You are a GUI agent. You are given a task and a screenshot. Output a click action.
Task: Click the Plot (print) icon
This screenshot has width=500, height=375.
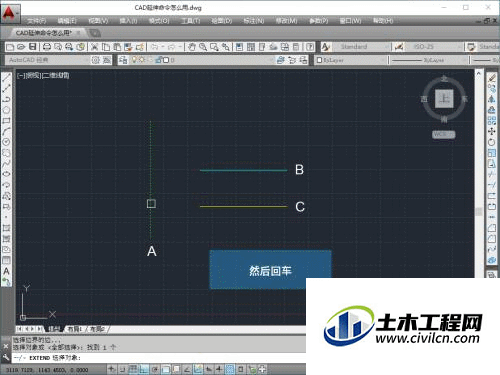pos(47,47)
